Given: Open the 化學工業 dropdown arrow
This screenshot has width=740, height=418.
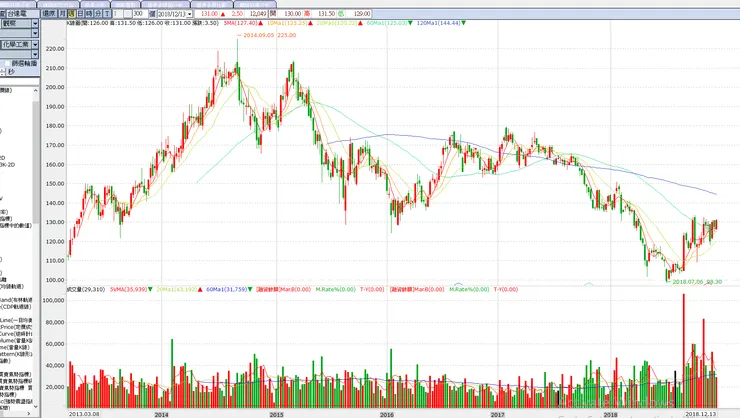Looking at the screenshot, I should click(35, 44).
